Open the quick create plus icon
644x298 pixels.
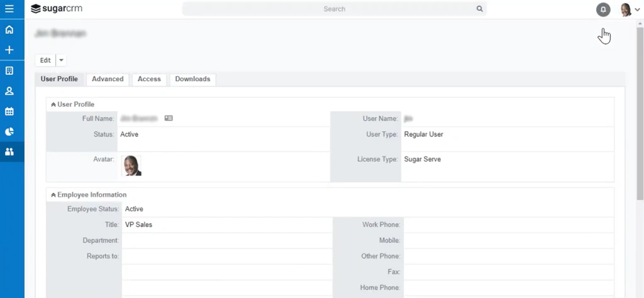point(9,50)
